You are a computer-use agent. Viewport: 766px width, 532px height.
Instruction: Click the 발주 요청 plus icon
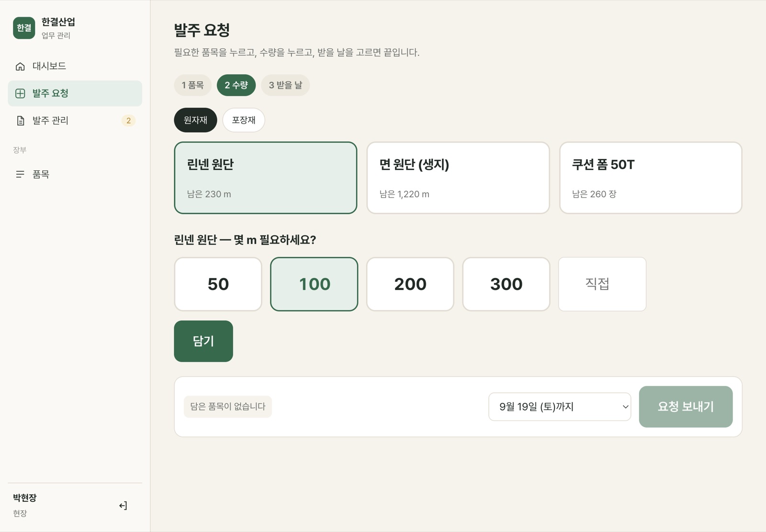[x=20, y=93]
